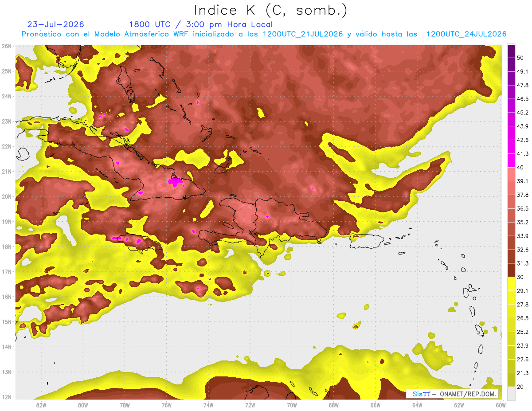Image resolution: width=532 pixels, height=411 pixels.
Task: Click the color bar value "29.1"
Action: [x=523, y=291]
